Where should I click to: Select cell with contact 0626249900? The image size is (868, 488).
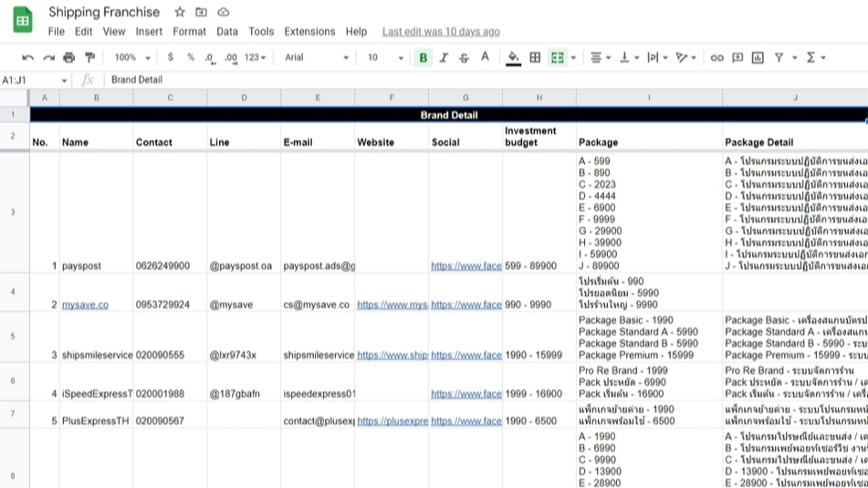pyautogui.click(x=170, y=212)
